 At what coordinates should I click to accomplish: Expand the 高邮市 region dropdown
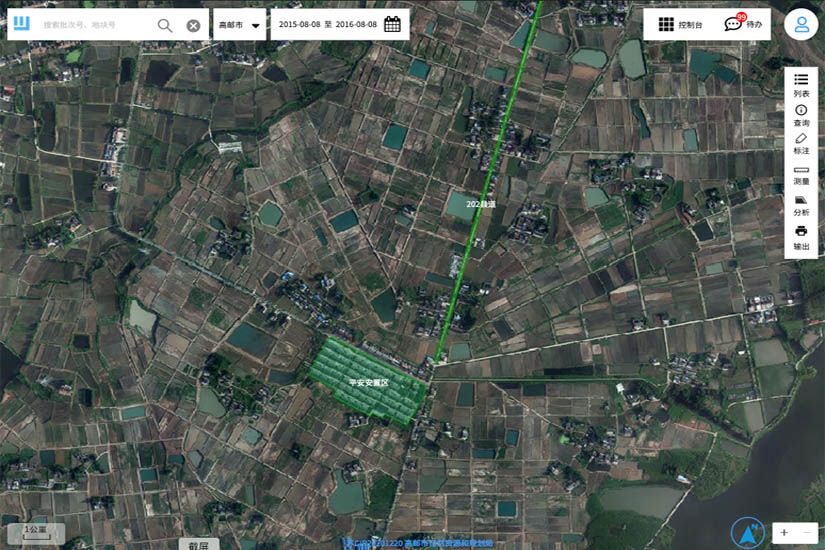[240, 25]
